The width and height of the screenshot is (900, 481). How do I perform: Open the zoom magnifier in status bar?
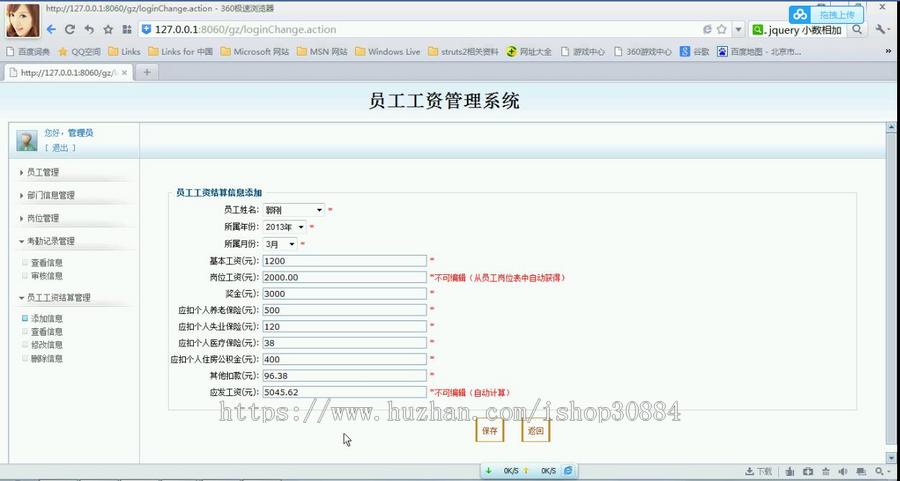[879, 471]
